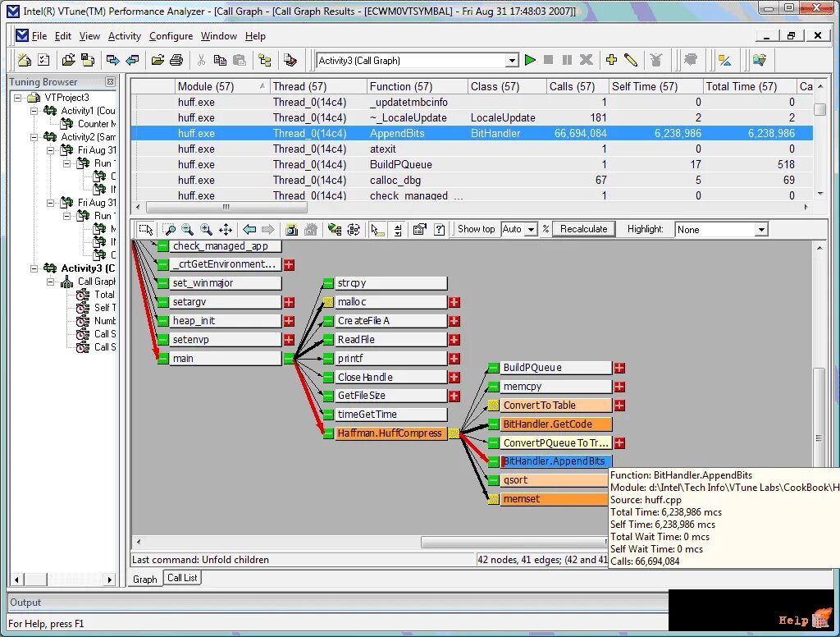
Task: Click the Cut scissors icon in main toolbar
Action: click(201, 60)
